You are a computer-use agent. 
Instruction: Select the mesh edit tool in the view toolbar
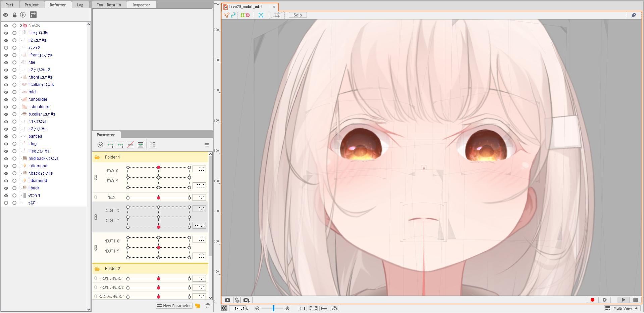226,15
